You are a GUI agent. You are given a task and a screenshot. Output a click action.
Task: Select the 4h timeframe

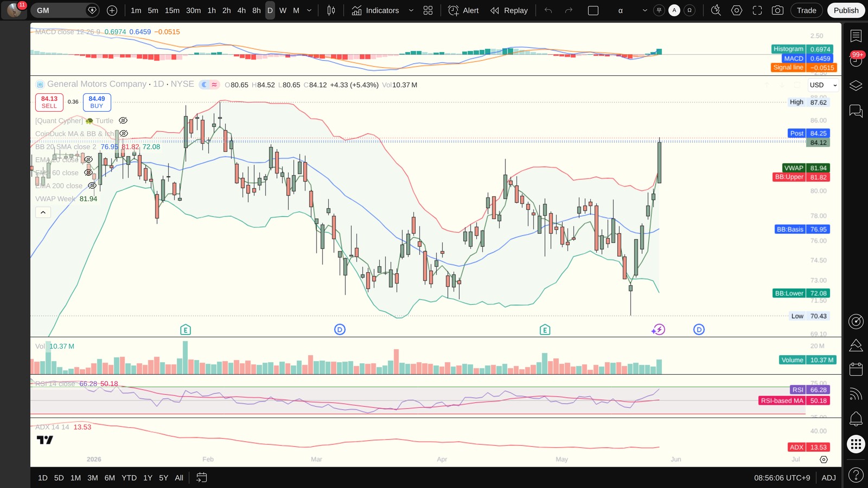(x=241, y=10)
